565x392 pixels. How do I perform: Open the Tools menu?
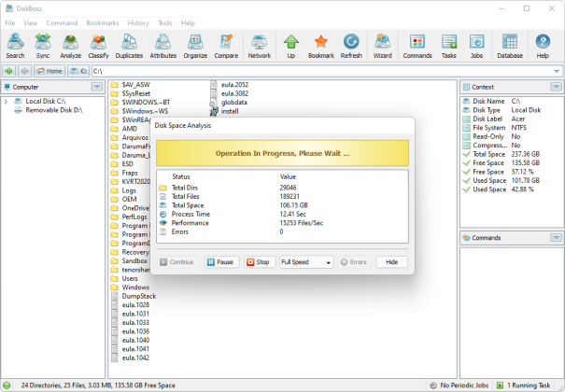click(x=165, y=23)
